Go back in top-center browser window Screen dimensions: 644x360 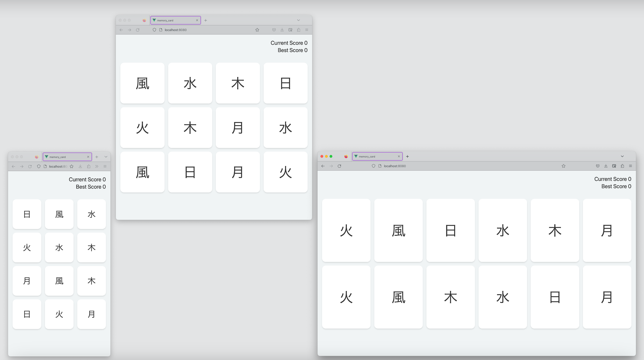click(121, 30)
